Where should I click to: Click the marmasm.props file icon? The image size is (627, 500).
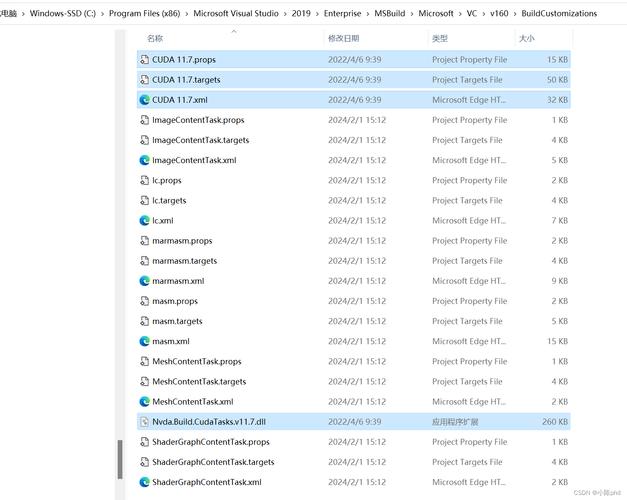(144, 241)
